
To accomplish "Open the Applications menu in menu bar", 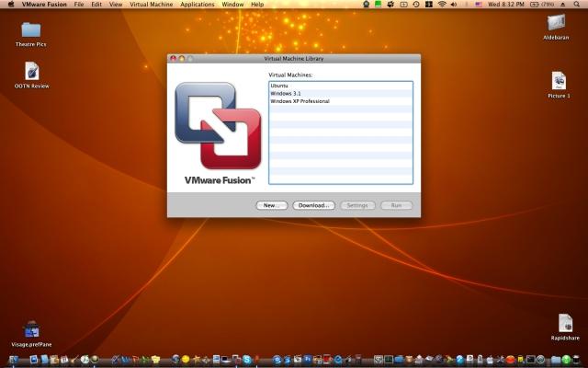I will [198, 5].
